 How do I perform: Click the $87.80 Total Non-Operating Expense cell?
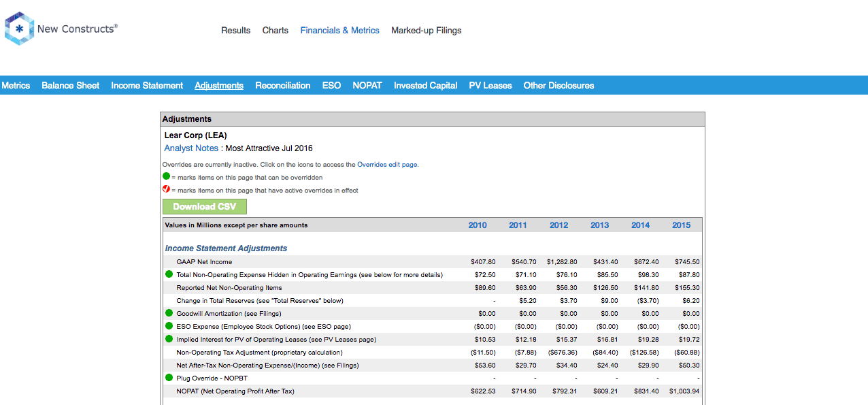[689, 275]
